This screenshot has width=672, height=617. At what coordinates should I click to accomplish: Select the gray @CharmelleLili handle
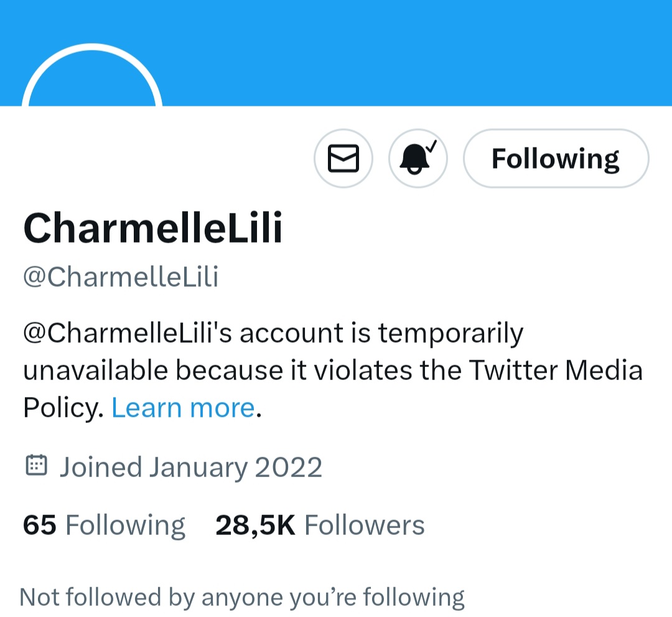[121, 277]
